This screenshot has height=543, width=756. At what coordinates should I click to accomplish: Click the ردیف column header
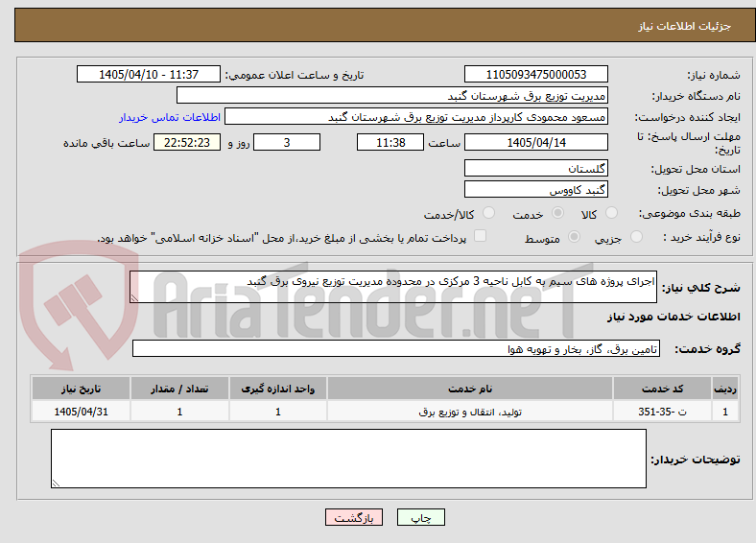pyautogui.click(x=725, y=389)
